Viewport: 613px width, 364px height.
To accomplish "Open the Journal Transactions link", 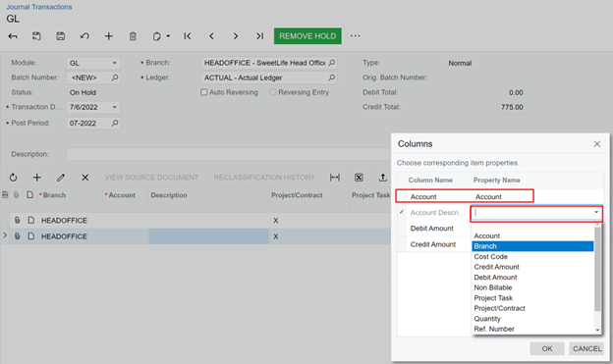I will pyautogui.click(x=39, y=7).
